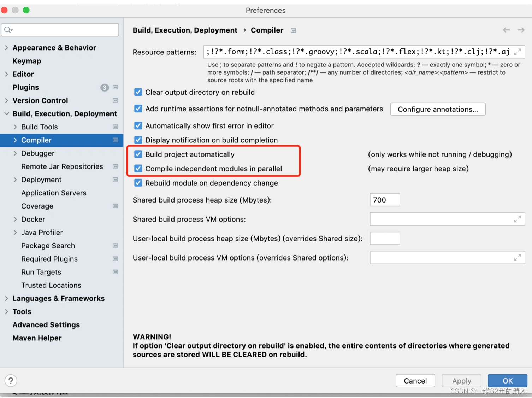
Task: Select Keymap in the settings tree
Action: (x=27, y=61)
